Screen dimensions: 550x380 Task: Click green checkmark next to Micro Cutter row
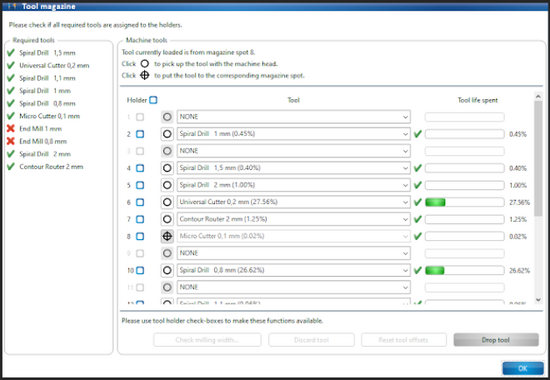coord(417,236)
